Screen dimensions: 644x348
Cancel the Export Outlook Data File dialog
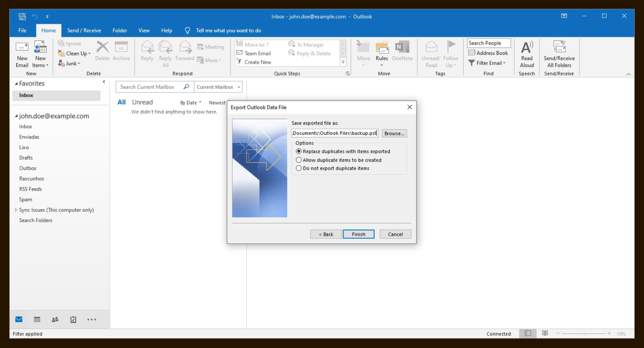click(x=395, y=234)
